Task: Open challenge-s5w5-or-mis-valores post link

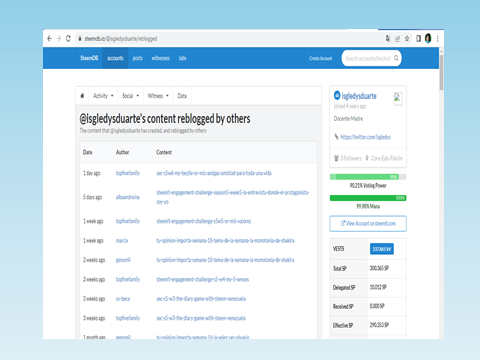Action: (204, 221)
